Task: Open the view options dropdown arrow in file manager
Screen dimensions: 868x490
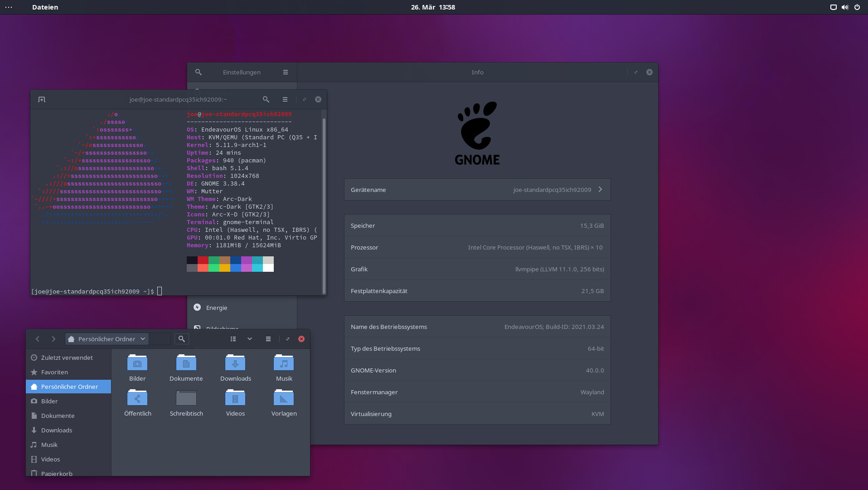Action: [x=250, y=339]
